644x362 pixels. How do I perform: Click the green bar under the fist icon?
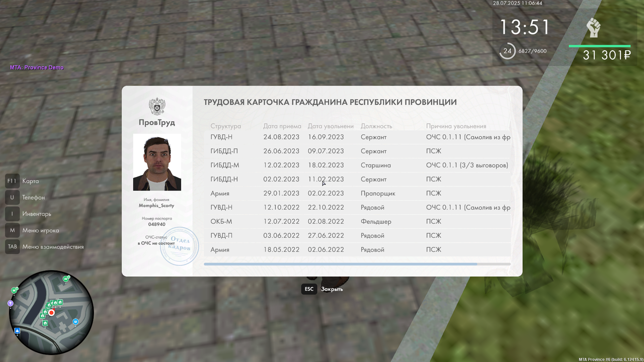(600, 46)
